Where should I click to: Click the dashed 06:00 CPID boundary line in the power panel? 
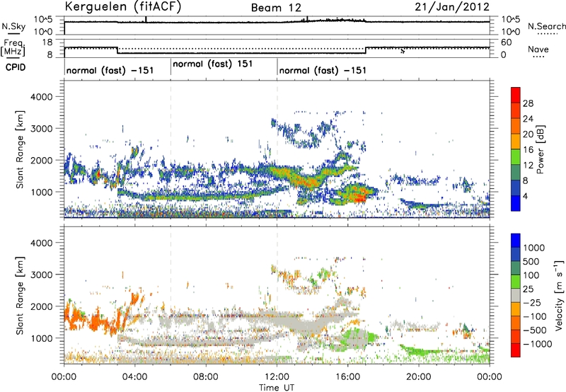(171, 149)
